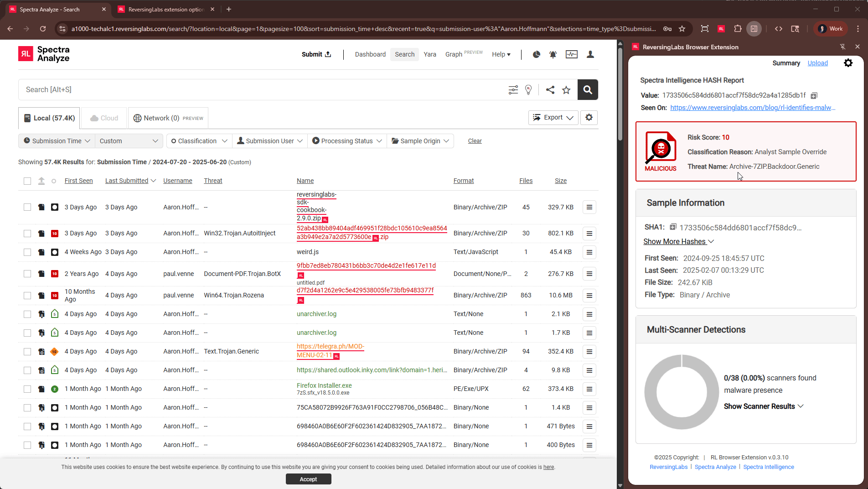Expand Show Scanner Results
Viewport: 868px width, 489px height.
coord(764,406)
